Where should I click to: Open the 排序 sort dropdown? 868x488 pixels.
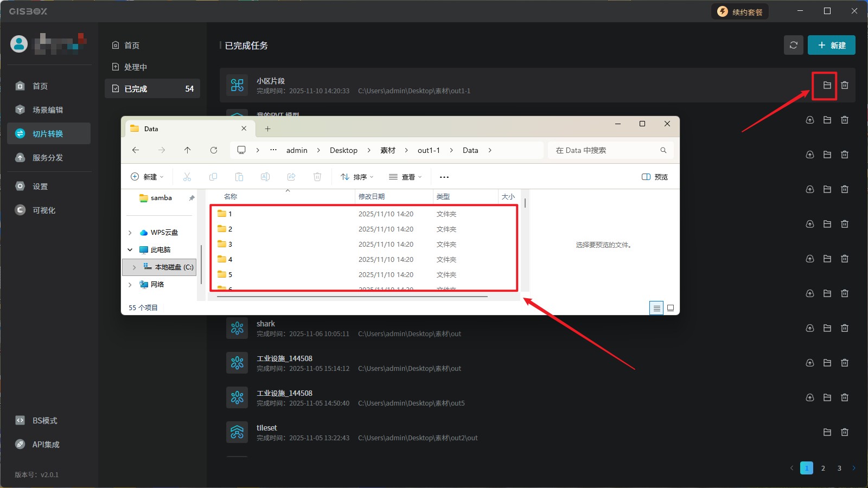(x=357, y=177)
